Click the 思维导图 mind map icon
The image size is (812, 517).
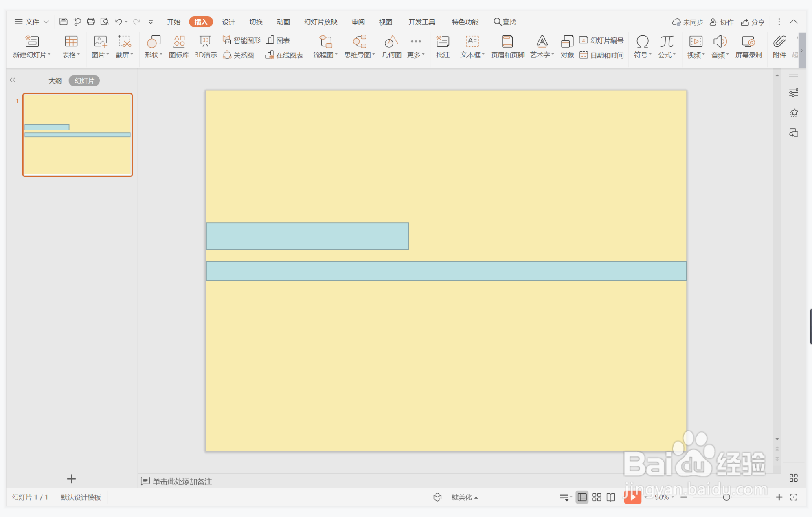[x=359, y=46]
